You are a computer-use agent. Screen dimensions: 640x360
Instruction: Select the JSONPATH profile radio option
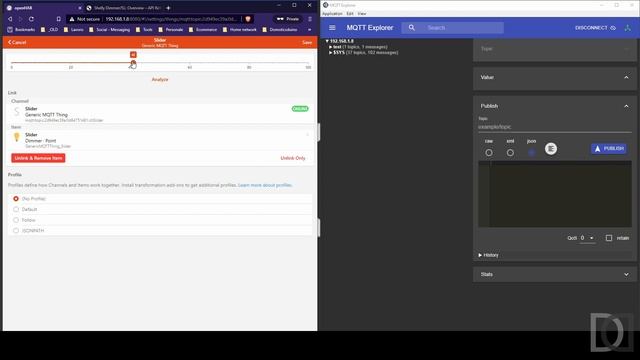coord(16,231)
